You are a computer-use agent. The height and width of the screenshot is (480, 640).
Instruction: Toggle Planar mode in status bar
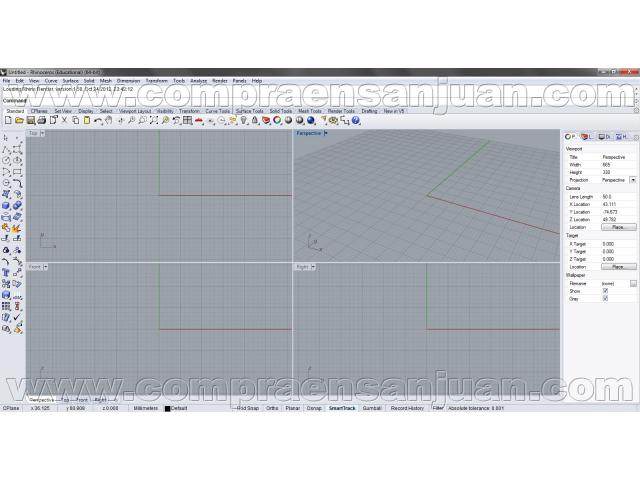(x=293, y=408)
